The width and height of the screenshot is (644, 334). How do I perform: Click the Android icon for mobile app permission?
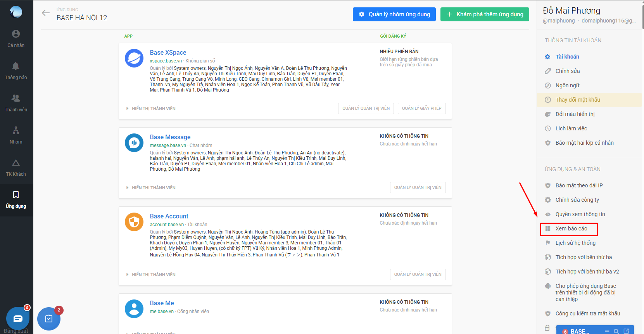click(547, 286)
